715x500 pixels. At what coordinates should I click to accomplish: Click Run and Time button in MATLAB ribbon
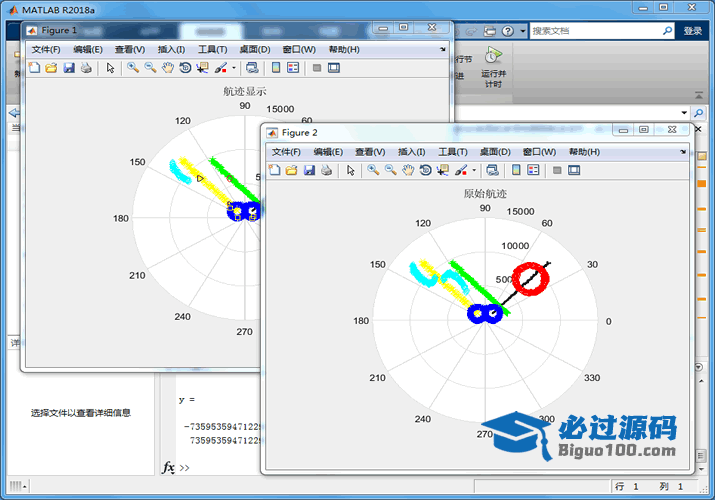click(492, 68)
